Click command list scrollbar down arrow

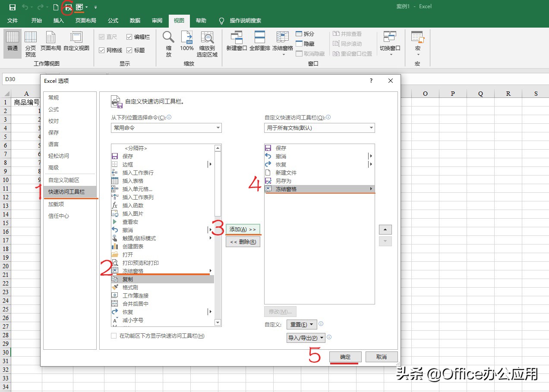218,322
